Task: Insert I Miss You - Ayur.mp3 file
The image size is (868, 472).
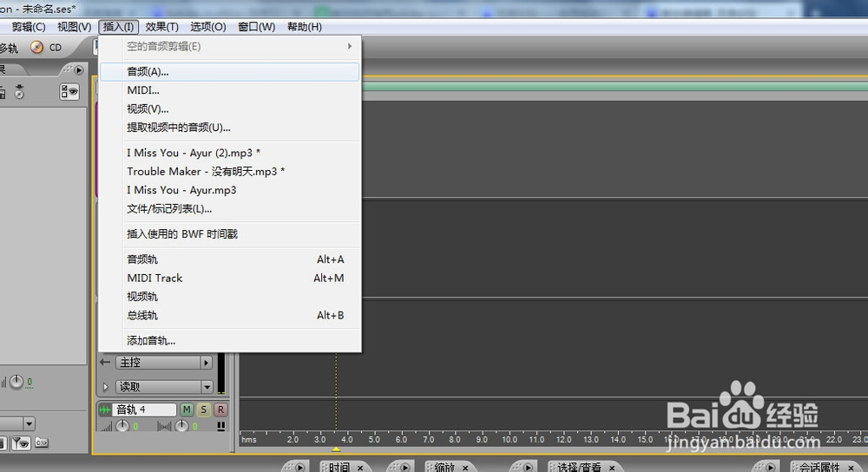Action: [229, 190]
